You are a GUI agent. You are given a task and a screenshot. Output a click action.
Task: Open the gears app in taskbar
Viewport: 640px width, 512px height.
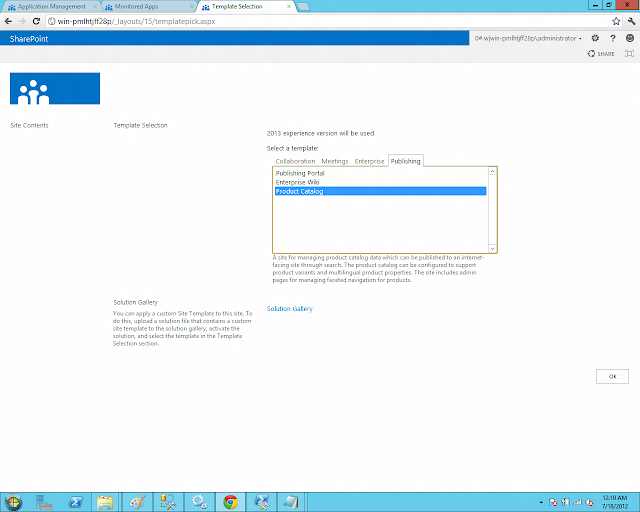click(x=199, y=502)
